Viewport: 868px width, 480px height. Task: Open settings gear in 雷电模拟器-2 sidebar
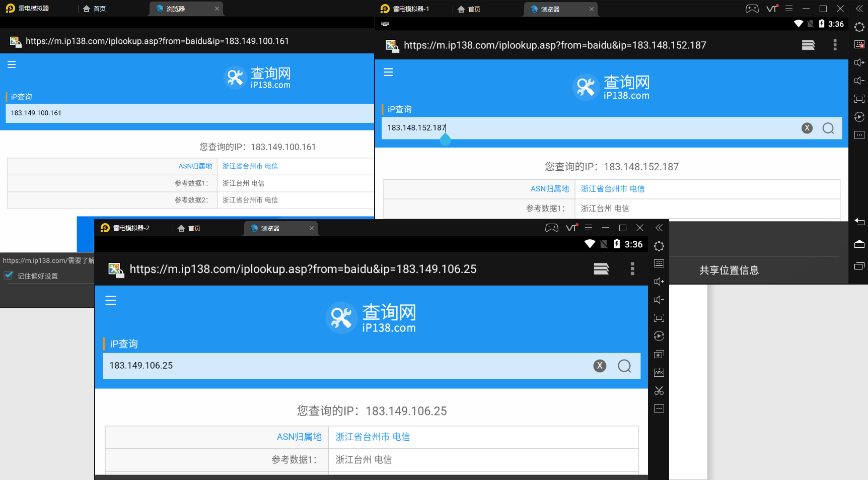tap(659, 246)
